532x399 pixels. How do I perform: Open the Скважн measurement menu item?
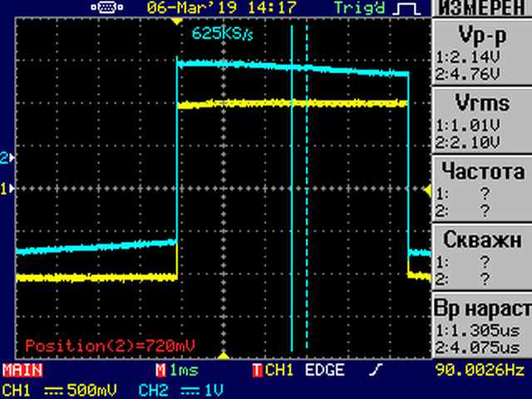[x=482, y=257]
